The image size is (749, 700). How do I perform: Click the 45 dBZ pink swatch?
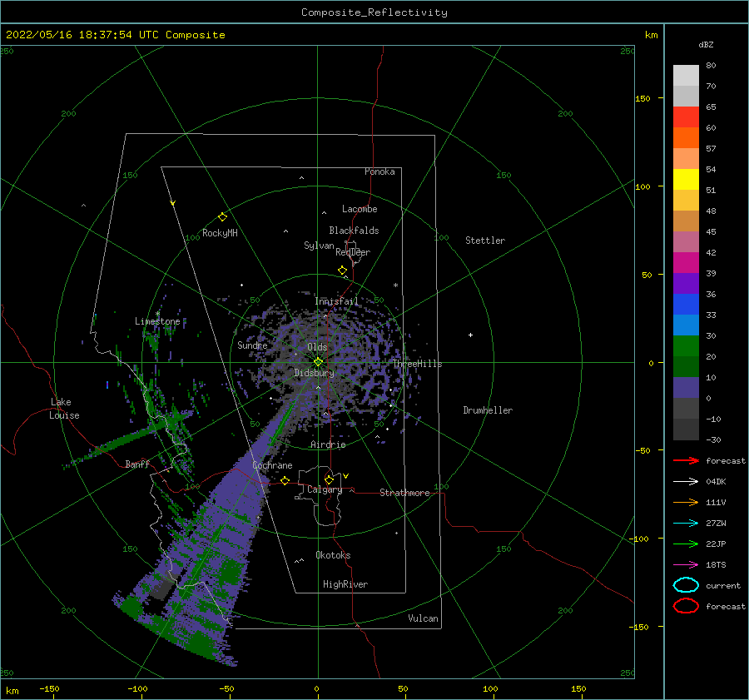(686, 241)
